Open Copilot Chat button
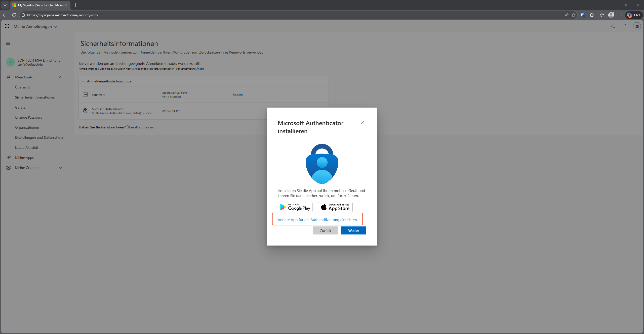 634,15
